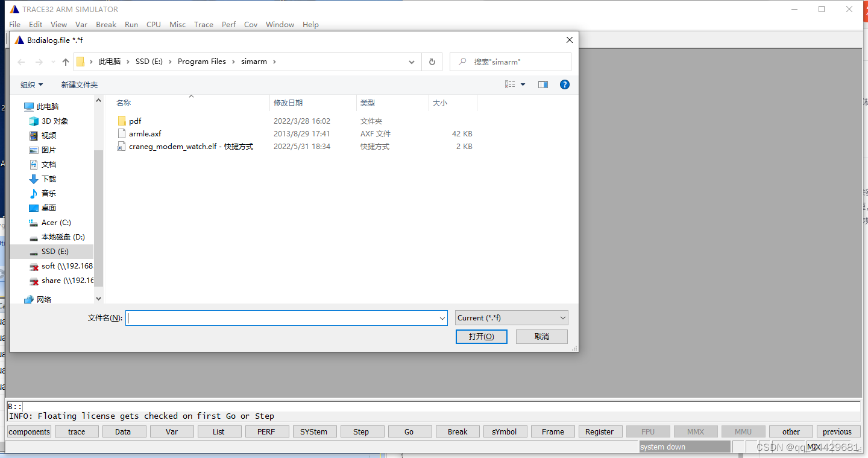Viewport: 868px width, 458px height.
Task: Open the File menu
Action: pos(15,25)
